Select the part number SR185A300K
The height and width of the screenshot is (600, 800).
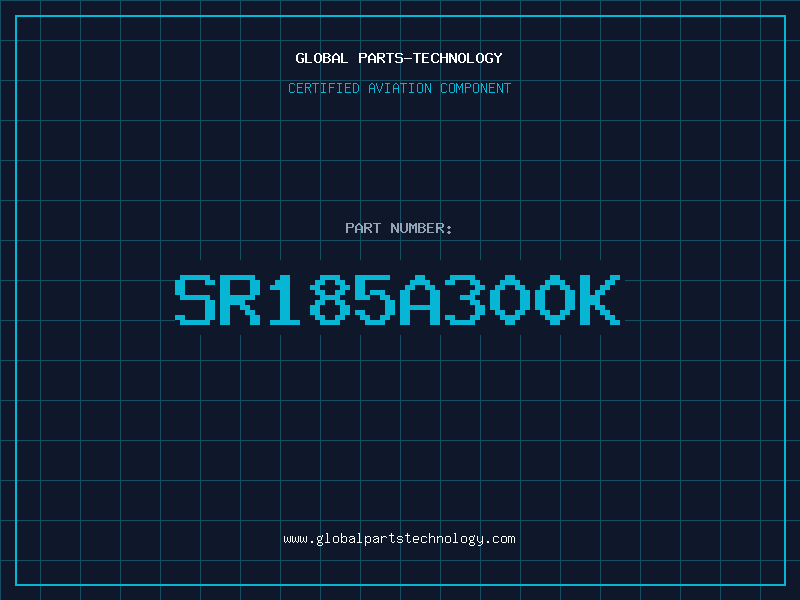pos(398,299)
